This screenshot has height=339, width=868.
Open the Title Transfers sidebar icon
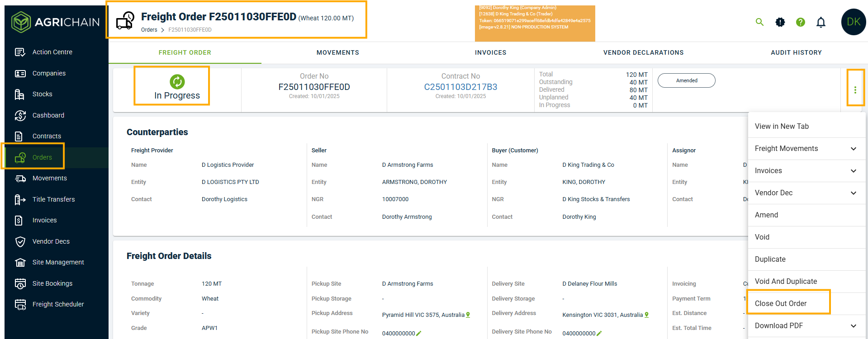[20, 199]
